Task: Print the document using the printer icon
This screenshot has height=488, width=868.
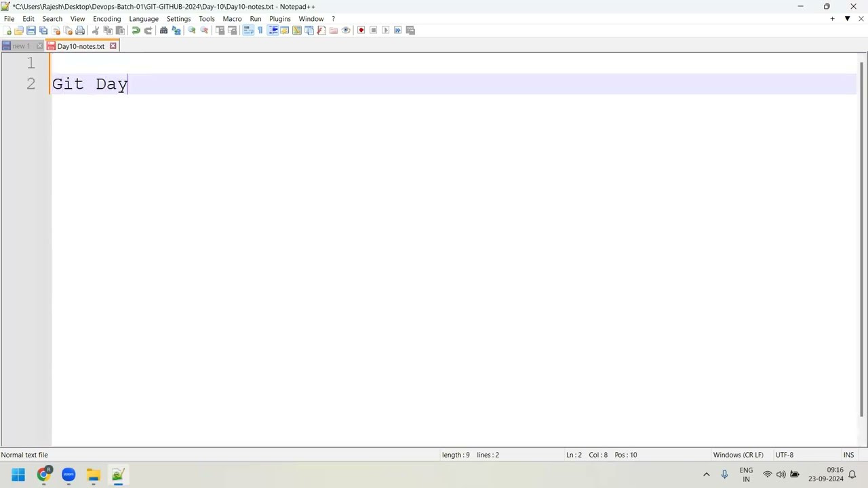Action: tap(80, 30)
